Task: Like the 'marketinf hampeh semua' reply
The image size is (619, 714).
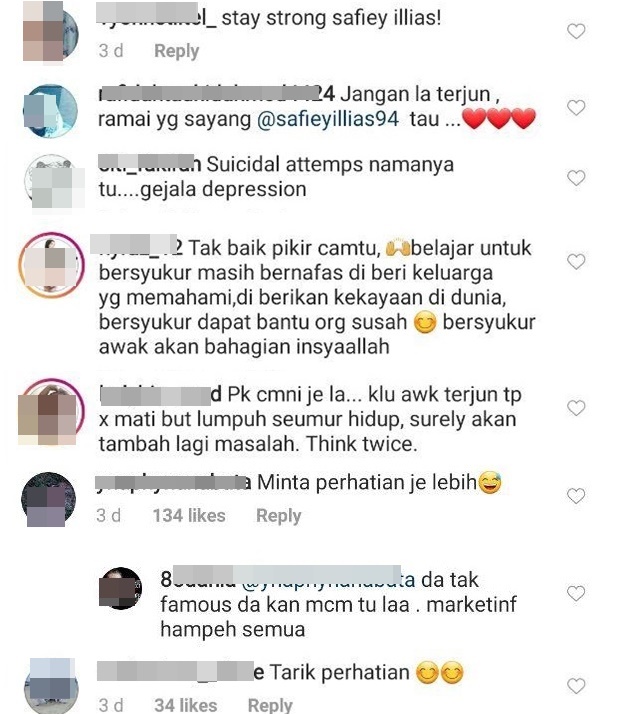Action: [576, 593]
